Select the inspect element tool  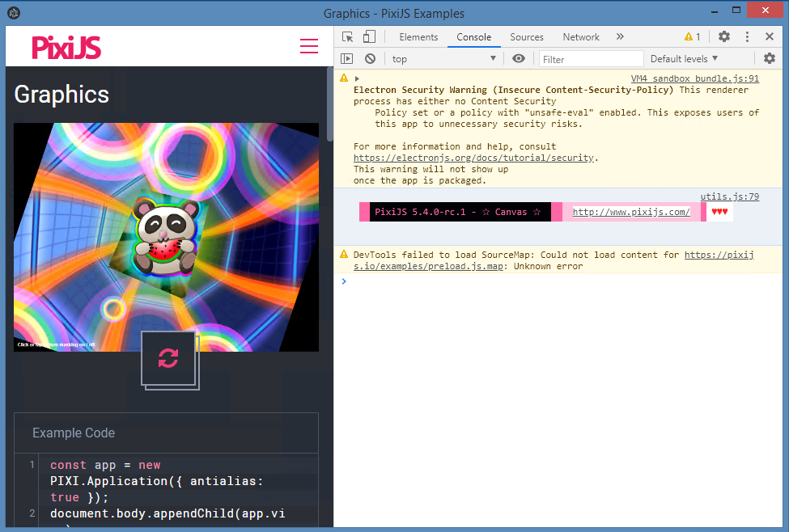pos(346,36)
